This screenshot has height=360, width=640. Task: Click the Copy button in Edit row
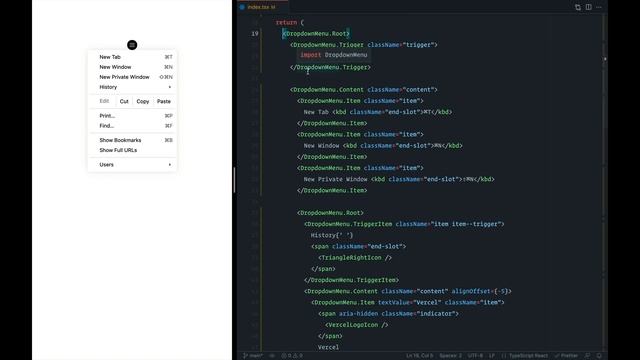click(x=143, y=101)
